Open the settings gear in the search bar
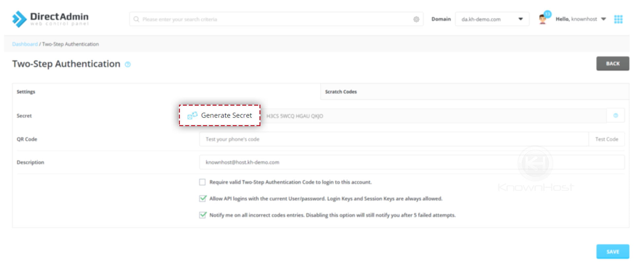This screenshot has width=644, height=278. (x=417, y=19)
